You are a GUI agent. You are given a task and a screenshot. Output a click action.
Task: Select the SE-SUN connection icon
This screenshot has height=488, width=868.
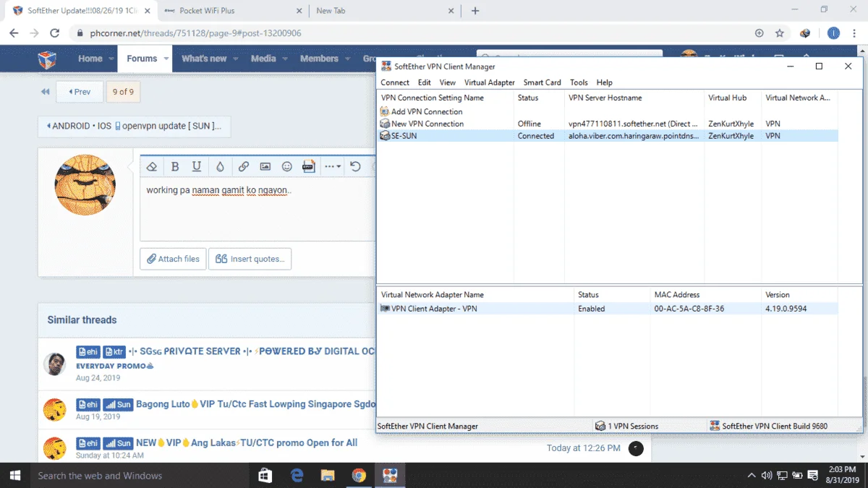(385, 136)
